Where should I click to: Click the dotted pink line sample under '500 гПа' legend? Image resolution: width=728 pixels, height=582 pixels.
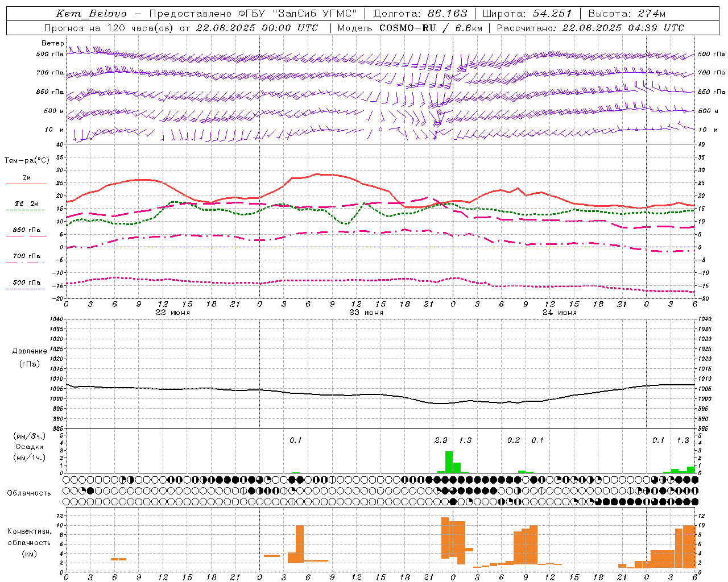click(26, 289)
